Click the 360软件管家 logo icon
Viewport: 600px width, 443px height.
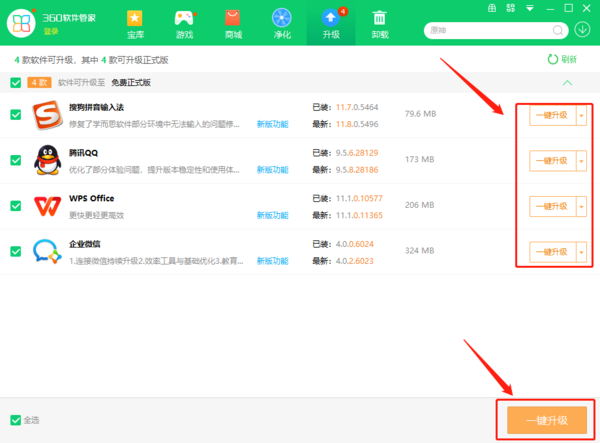pos(25,24)
